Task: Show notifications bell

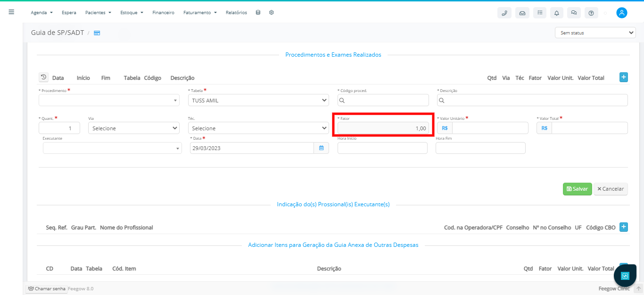Action: click(x=557, y=13)
